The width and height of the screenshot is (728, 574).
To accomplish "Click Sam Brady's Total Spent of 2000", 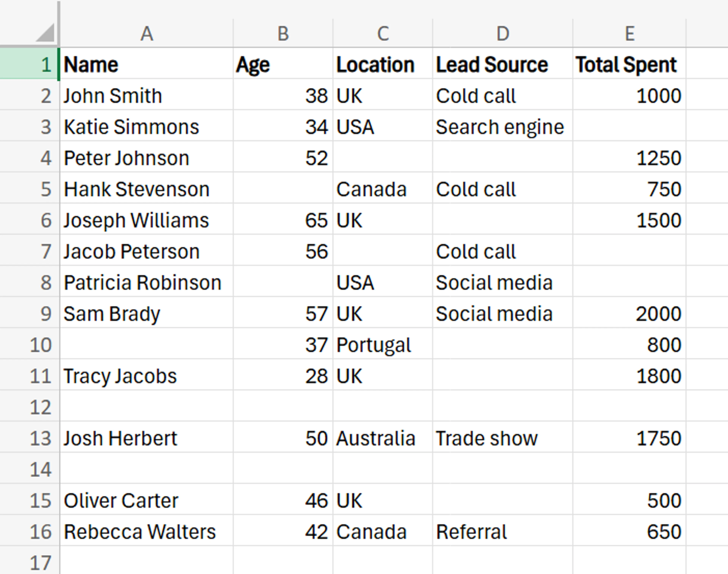I will (629, 313).
